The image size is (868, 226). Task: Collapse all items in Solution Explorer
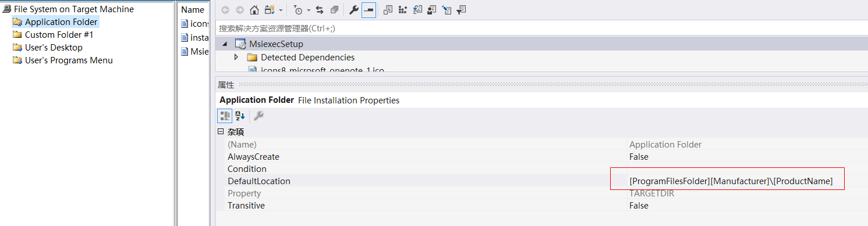pyautogui.click(x=334, y=10)
